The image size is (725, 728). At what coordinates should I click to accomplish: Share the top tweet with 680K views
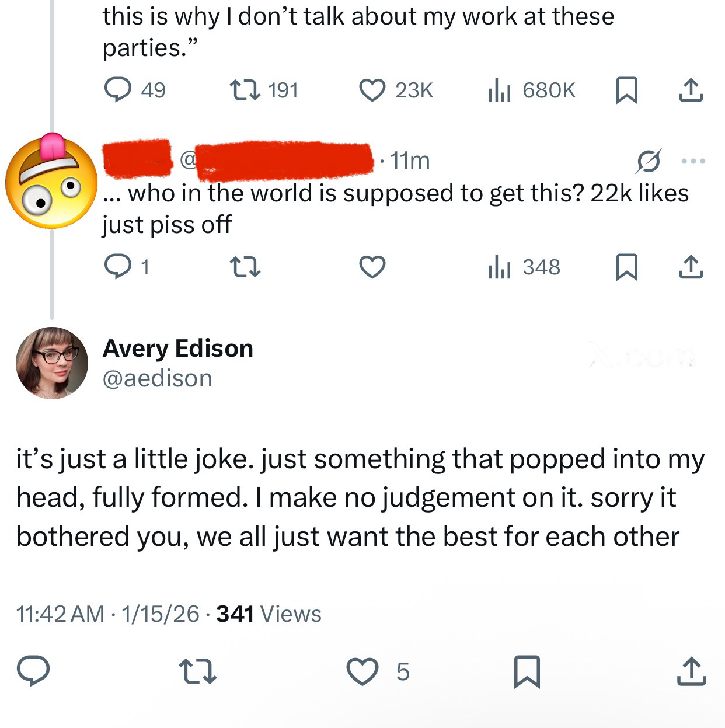pyautogui.click(x=691, y=90)
